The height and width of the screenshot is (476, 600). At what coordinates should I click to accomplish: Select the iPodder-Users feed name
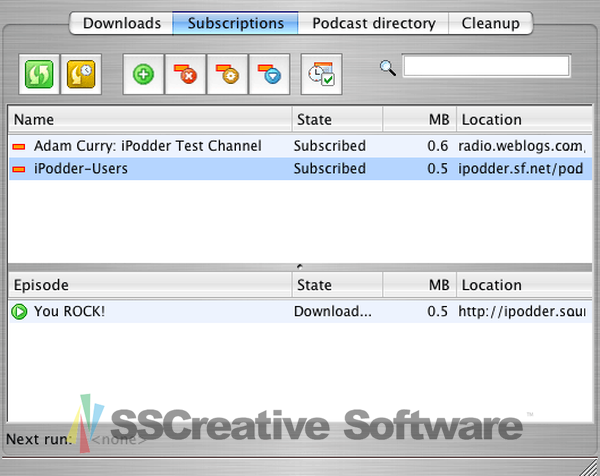tap(81, 169)
